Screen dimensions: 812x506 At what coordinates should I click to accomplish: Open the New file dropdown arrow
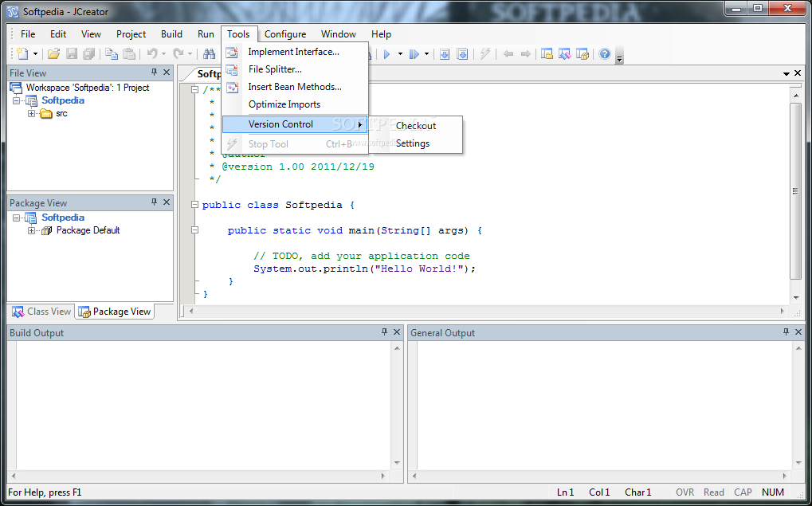tap(35, 54)
